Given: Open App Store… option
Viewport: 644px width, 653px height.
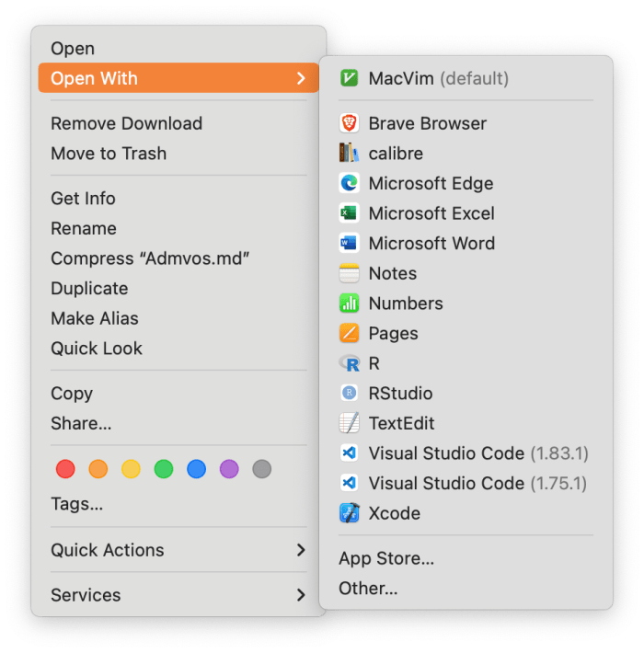Looking at the screenshot, I should pyautogui.click(x=386, y=558).
